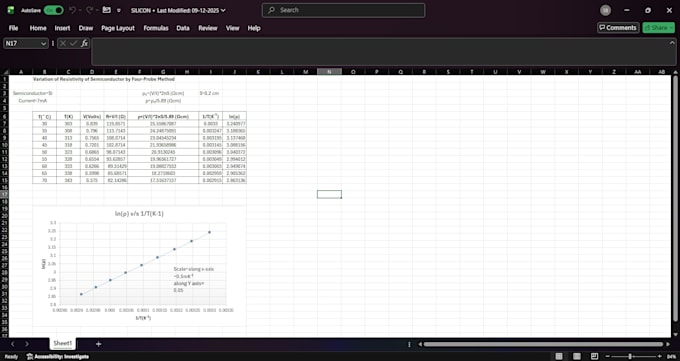Click the sheet tab bar options dots

pyautogui.click(x=409, y=344)
